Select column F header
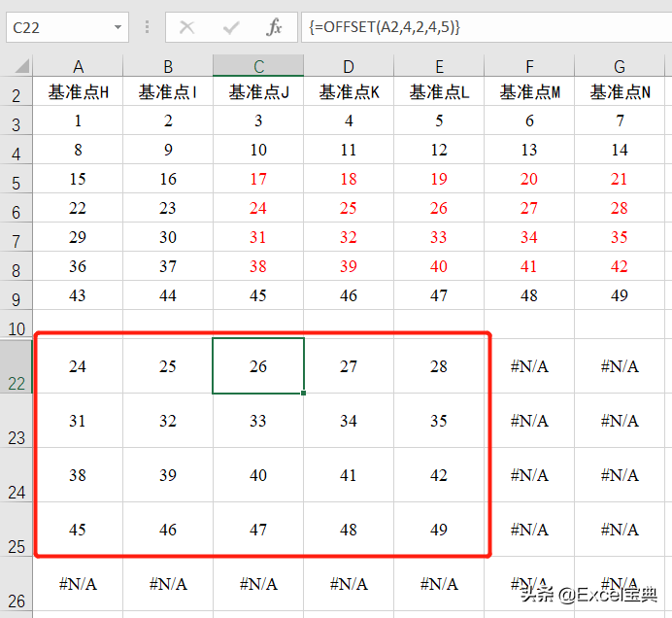The image size is (672, 618). [x=529, y=66]
